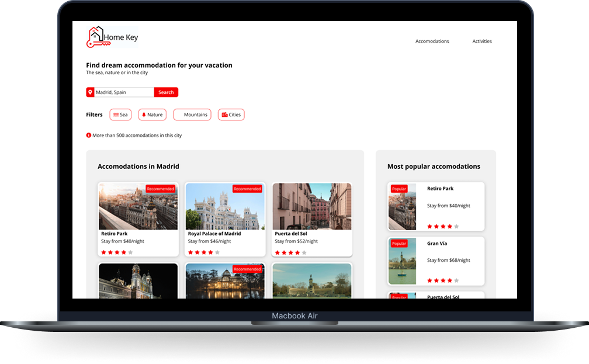Toggle the Nature filter
Image resolution: width=589 pixels, height=364 pixels.
pyautogui.click(x=152, y=115)
